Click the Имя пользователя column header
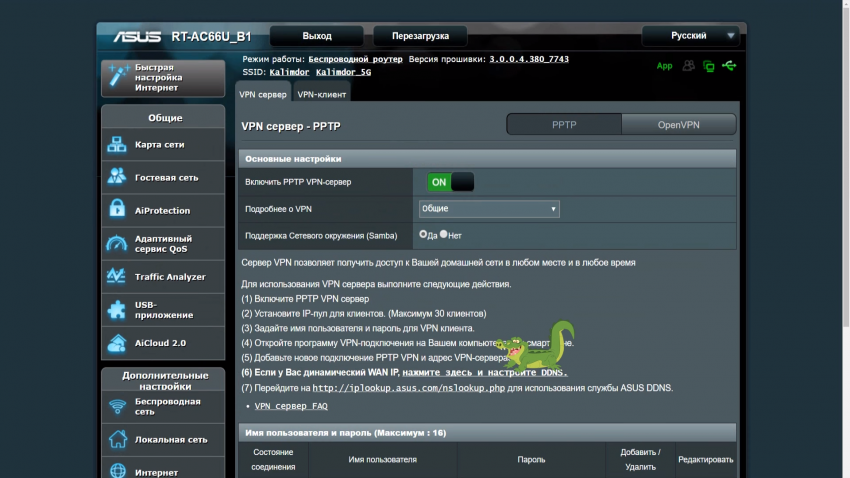Viewport: 850px width, 478px height. click(x=383, y=460)
